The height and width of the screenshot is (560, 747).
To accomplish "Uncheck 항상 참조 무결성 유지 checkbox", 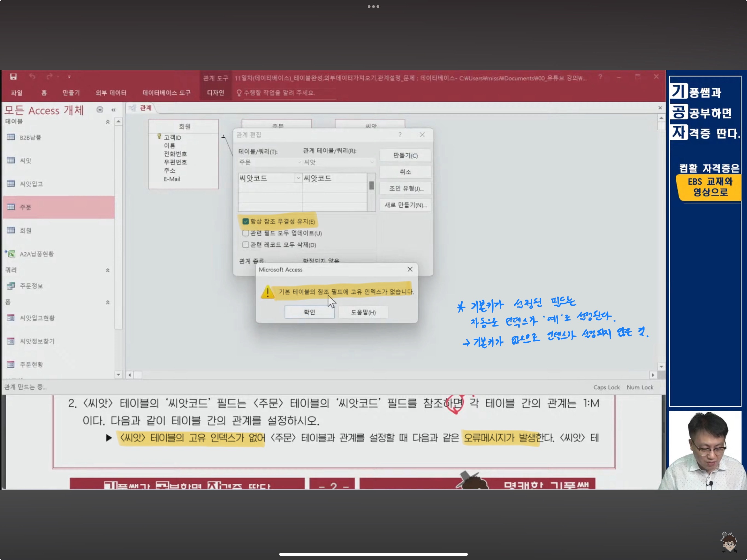I will click(x=246, y=221).
